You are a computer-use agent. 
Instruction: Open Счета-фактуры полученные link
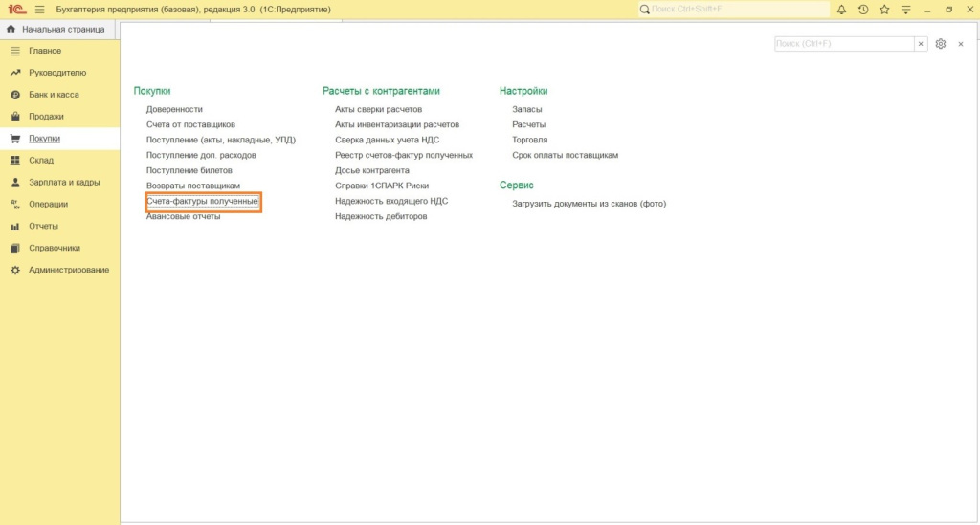[202, 202]
